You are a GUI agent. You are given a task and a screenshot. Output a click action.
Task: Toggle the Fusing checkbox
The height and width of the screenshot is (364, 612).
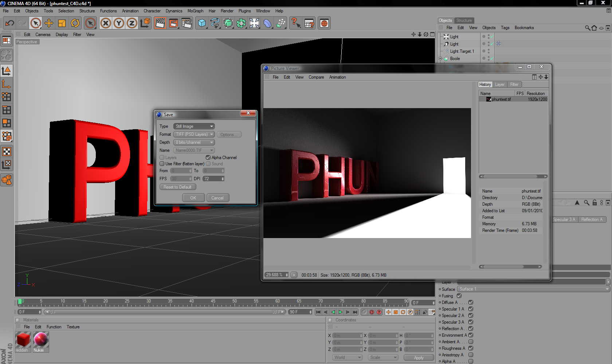point(459,296)
